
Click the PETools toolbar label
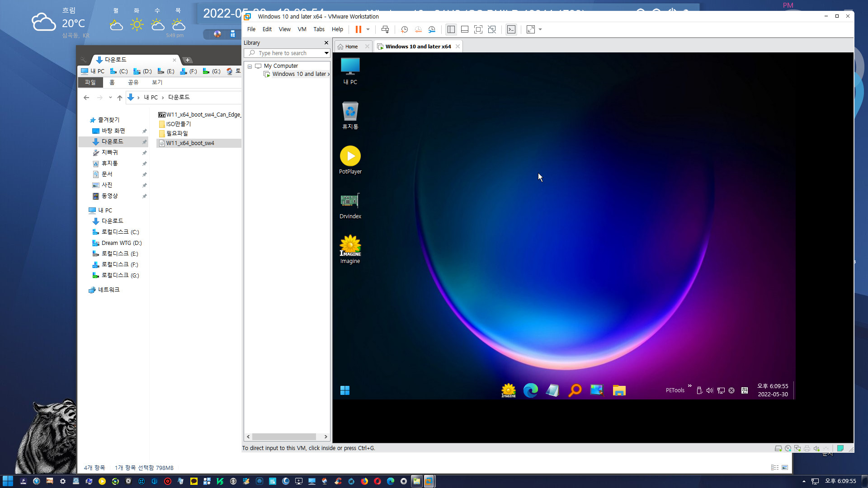(675, 390)
